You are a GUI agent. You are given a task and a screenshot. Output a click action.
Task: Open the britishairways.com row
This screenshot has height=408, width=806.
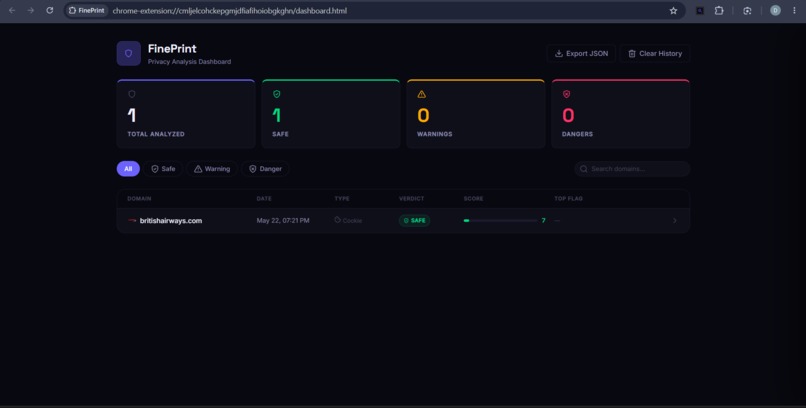[403, 220]
